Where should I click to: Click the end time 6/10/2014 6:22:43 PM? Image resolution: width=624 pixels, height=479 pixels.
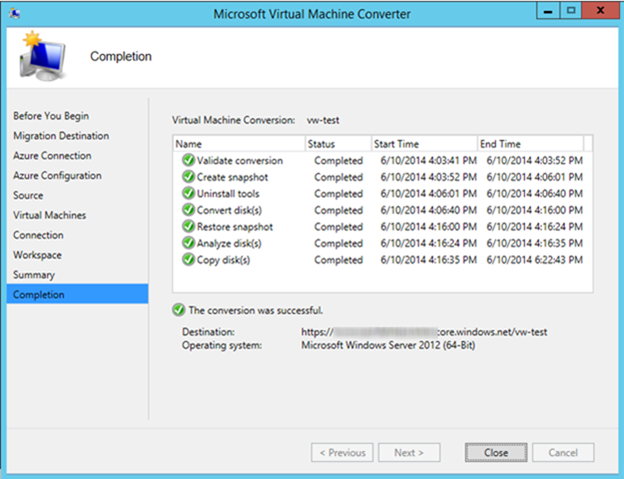[534, 259]
